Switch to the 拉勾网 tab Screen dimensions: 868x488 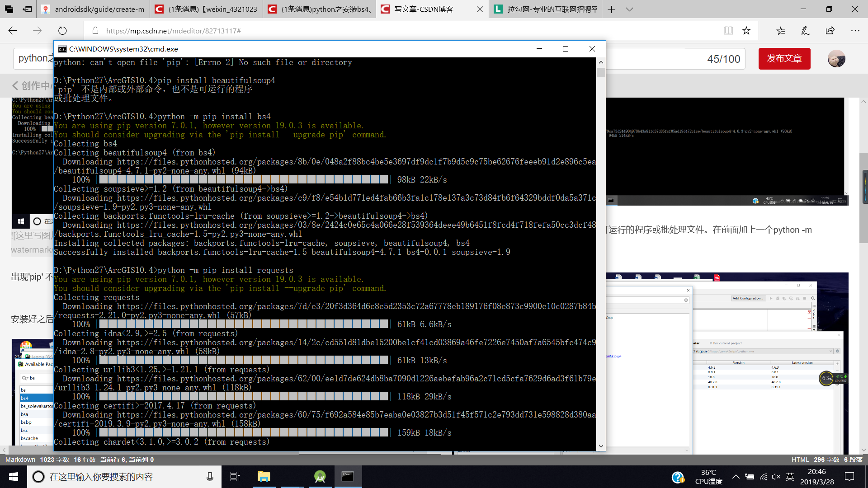tap(547, 9)
